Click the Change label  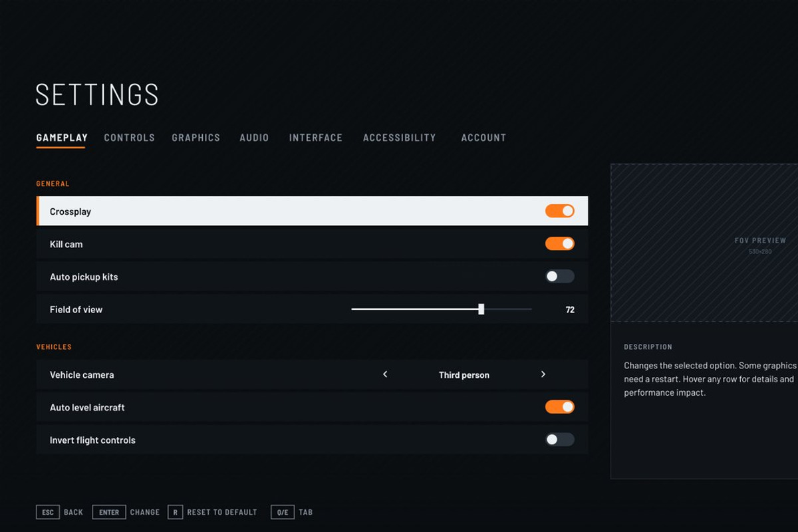tap(145, 512)
